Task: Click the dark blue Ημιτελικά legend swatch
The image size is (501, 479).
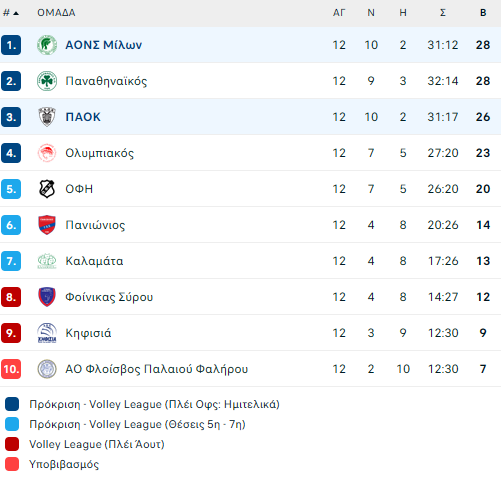Action: pyautogui.click(x=12, y=404)
